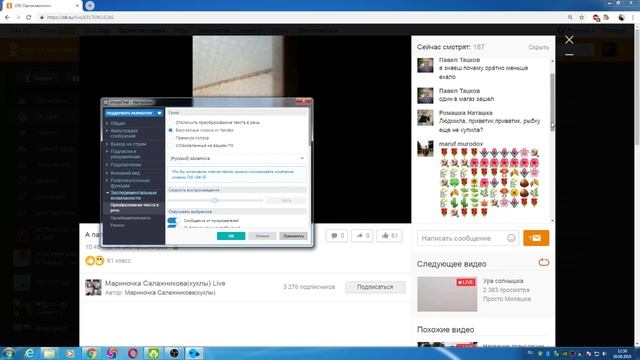This screenshot has width=640, height=360.
Task: Open Мариночка Салажникова(куклы) Live channel link
Action: point(165,283)
